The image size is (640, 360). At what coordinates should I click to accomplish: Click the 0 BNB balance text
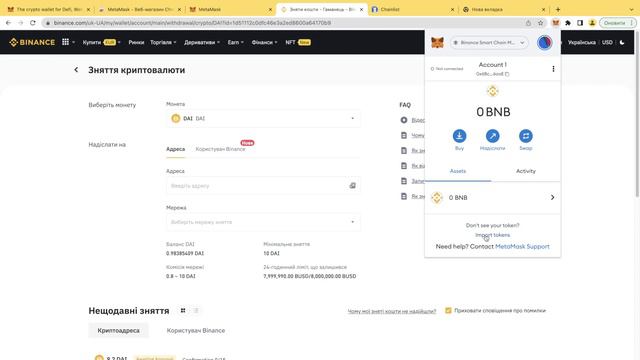pos(493,112)
